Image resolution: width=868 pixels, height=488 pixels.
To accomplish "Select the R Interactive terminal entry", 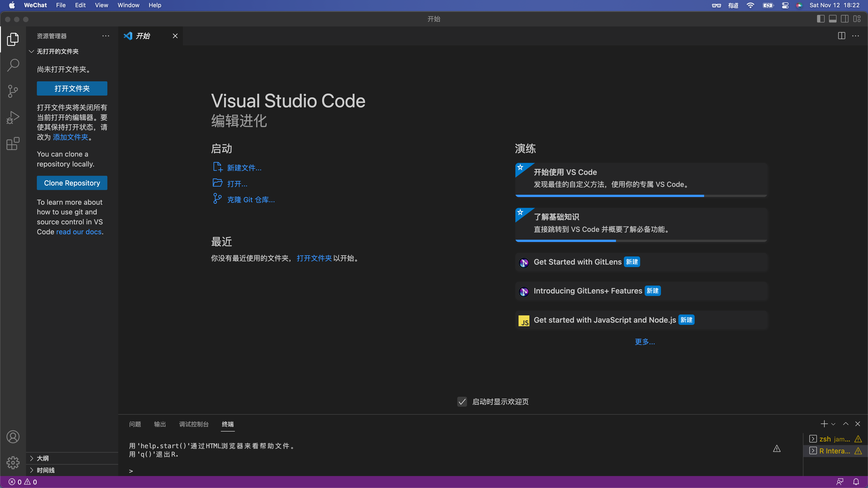I will tap(835, 451).
